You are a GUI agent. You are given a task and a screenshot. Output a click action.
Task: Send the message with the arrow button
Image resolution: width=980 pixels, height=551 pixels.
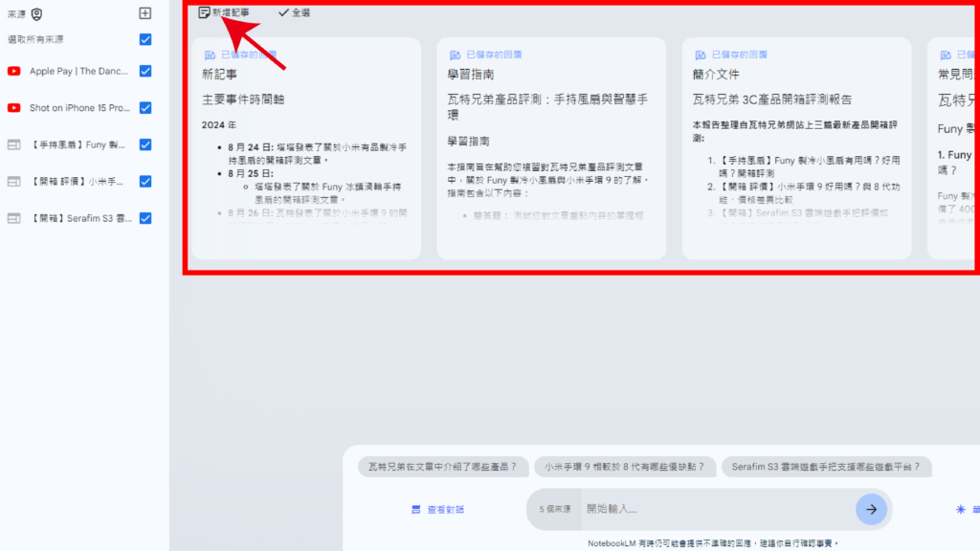pyautogui.click(x=871, y=510)
